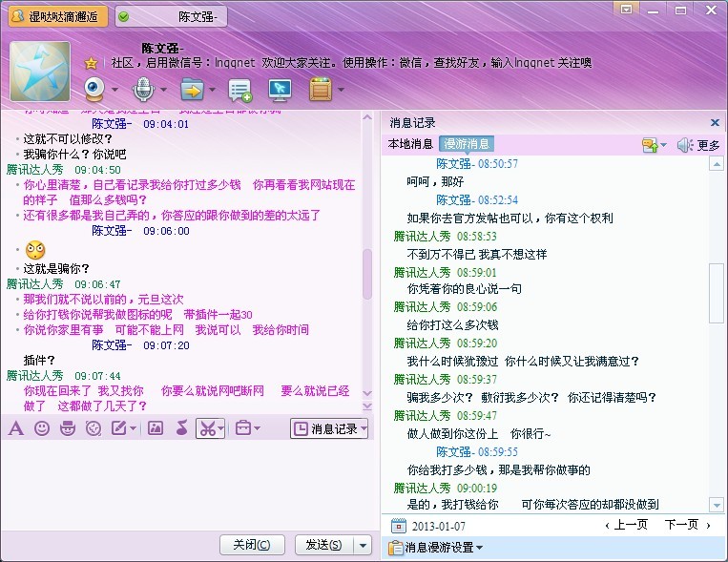The image size is (728, 562).
Task: Expand the handwriting input dropdown arrow
Action: coord(134,428)
